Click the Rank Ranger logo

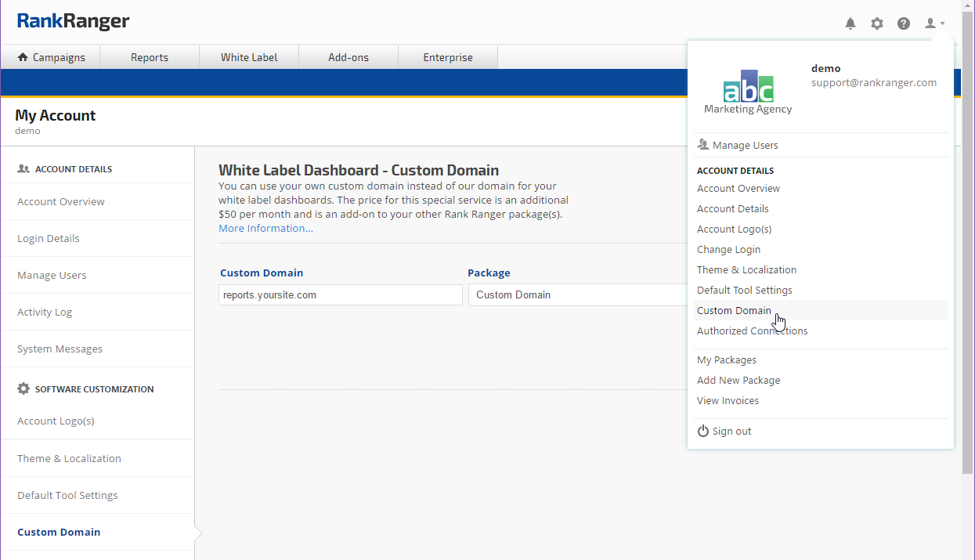pos(73,21)
